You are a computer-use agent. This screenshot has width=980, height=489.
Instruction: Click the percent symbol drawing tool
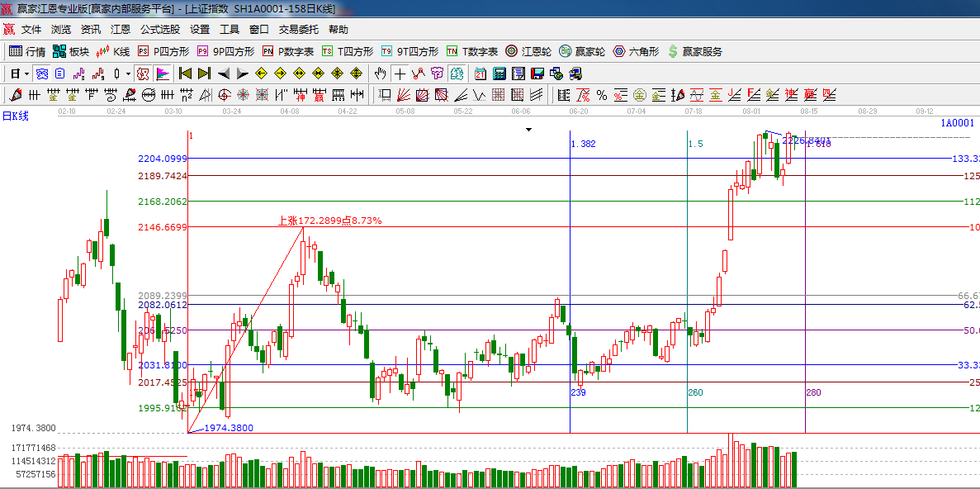[601, 95]
